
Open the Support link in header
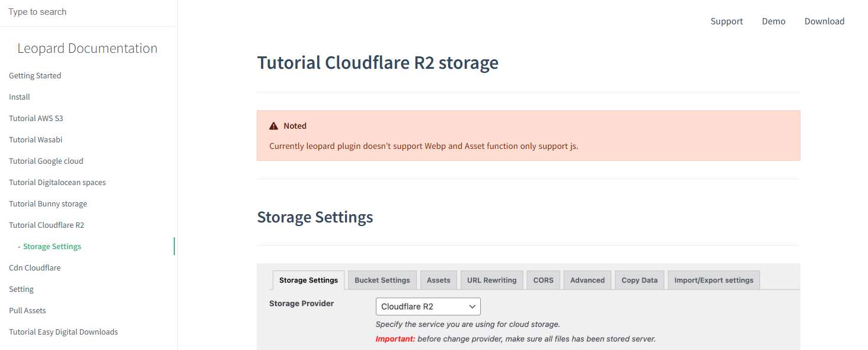tap(726, 21)
